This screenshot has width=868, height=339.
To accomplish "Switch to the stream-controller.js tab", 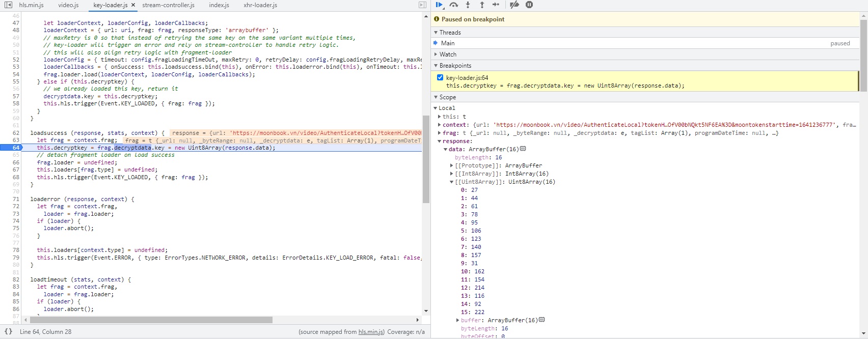I will click(x=168, y=5).
